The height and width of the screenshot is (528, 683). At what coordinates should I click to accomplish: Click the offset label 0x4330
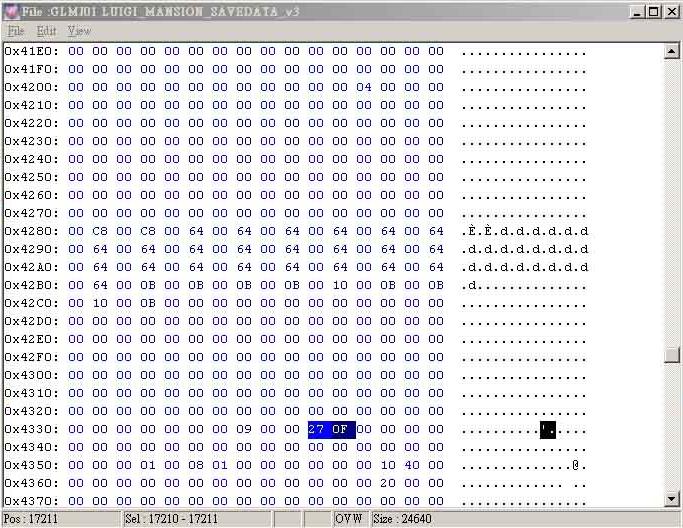pyautogui.click(x=31, y=430)
